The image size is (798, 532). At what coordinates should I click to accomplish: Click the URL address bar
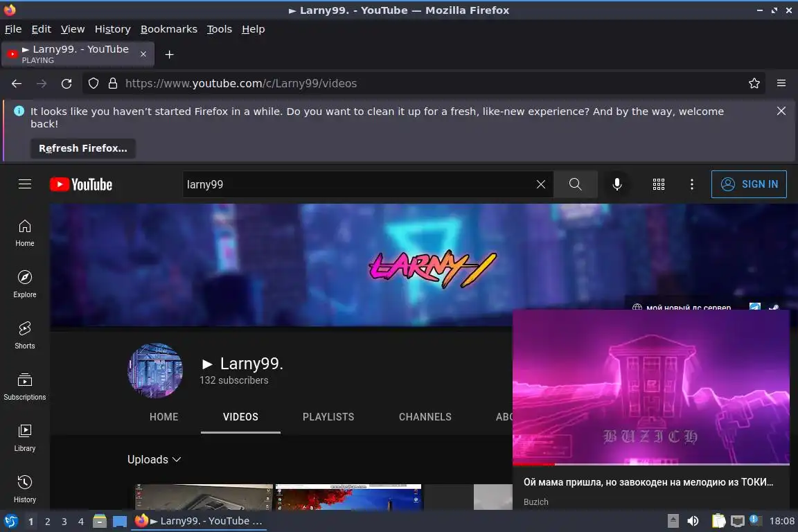423,84
